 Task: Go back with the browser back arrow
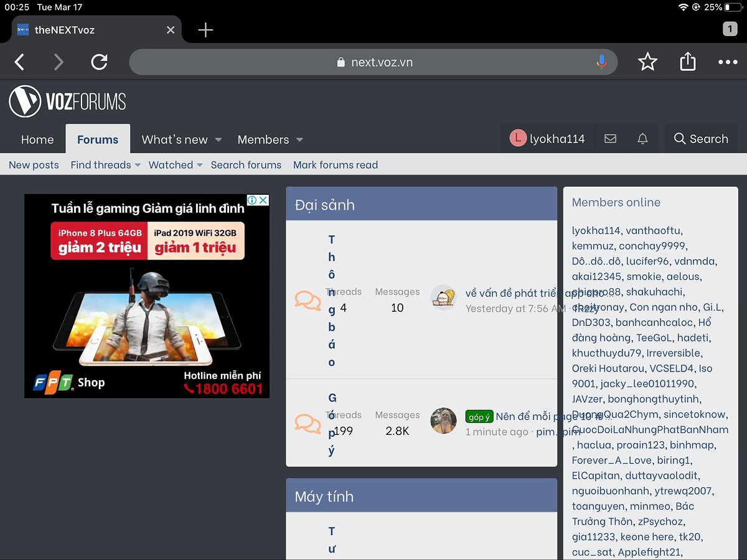pyautogui.click(x=20, y=62)
